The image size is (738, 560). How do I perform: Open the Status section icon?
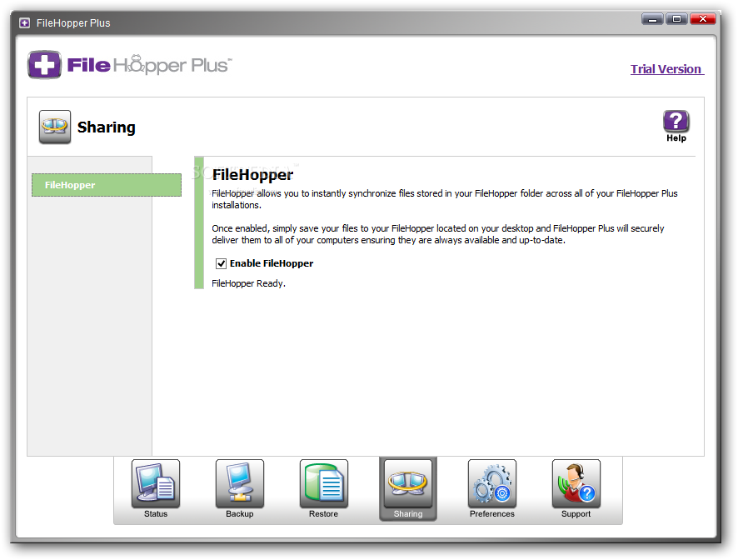coord(155,483)
